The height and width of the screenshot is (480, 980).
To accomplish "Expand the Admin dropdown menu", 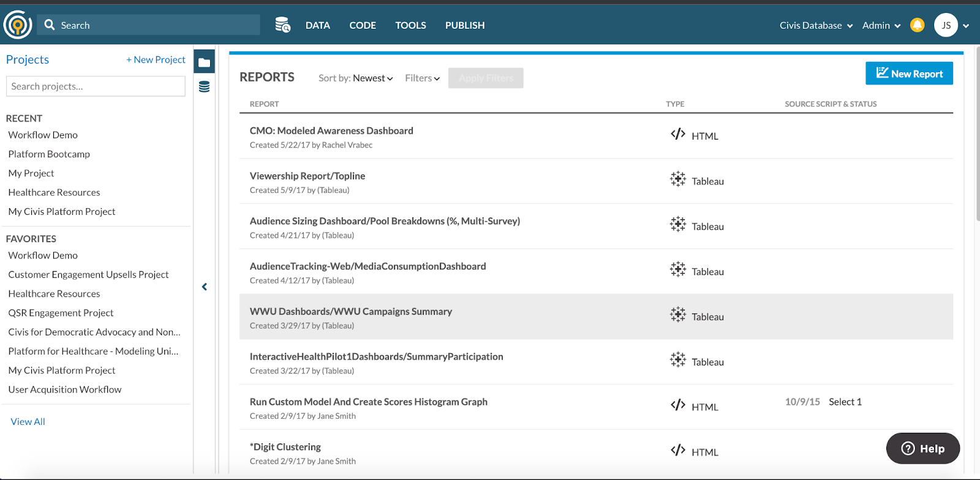I will (881, 26).
